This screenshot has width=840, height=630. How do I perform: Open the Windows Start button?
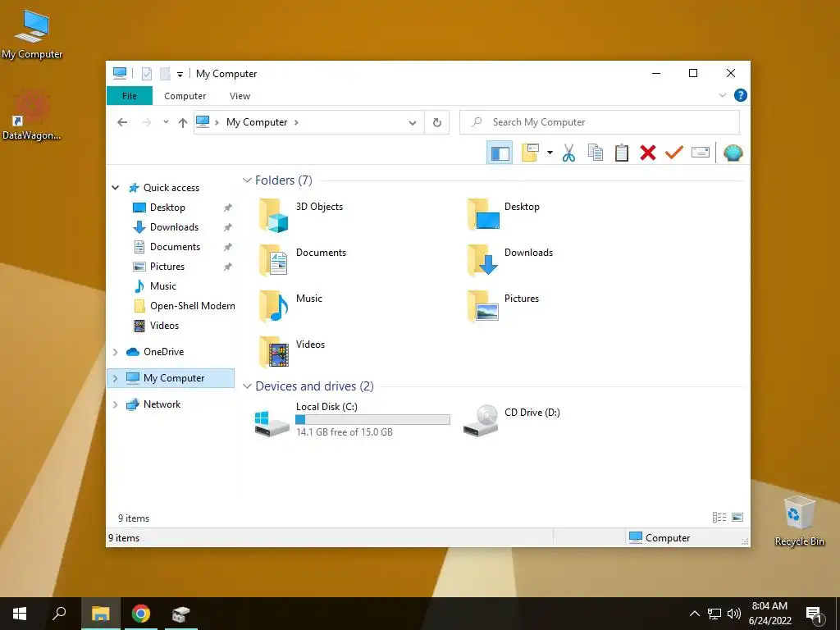20,614
